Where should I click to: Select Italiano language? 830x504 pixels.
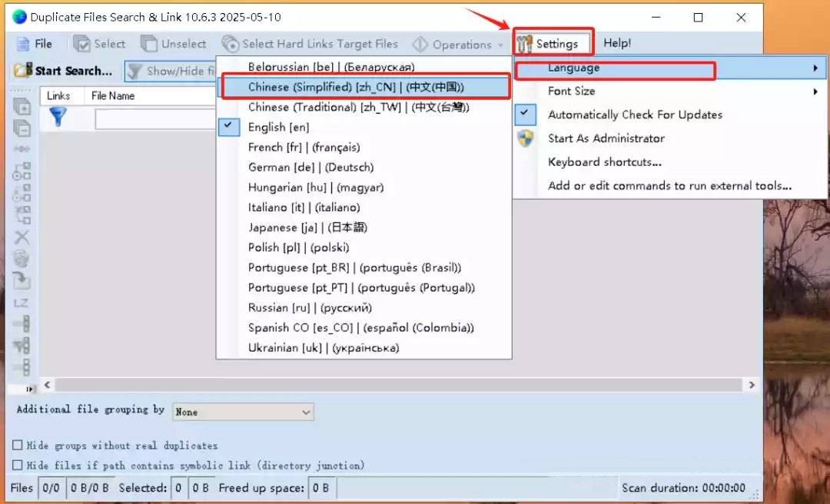364,207
